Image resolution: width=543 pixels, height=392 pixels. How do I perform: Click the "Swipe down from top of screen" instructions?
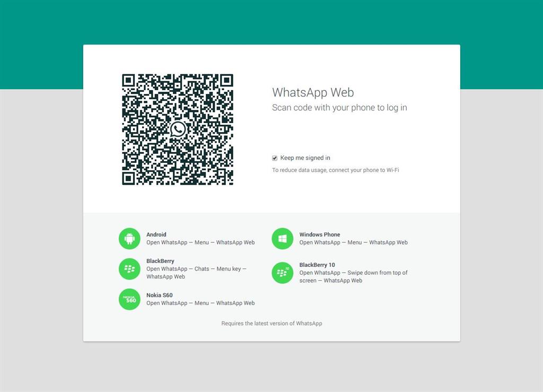(x=354, y=277)
